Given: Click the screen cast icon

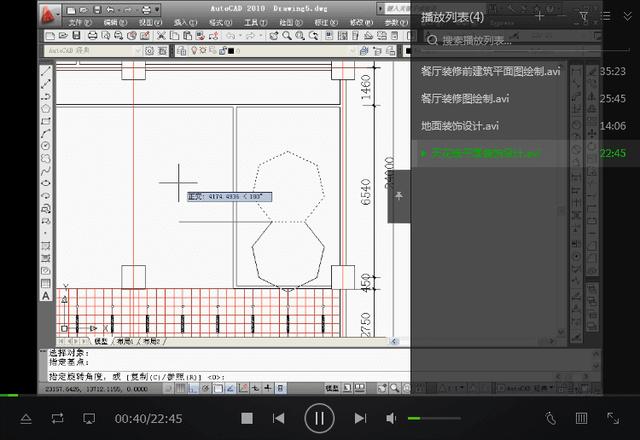Looking at the screenshot, I should (88, 418).
